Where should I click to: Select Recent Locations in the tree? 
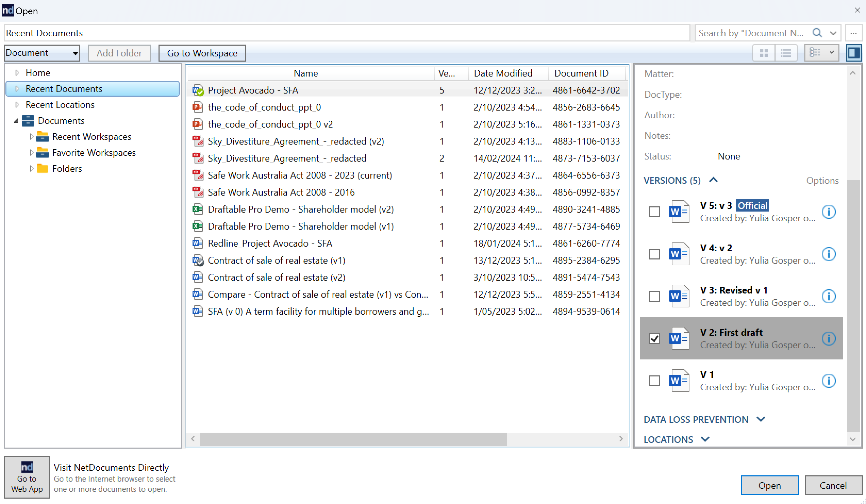(60, 105)
